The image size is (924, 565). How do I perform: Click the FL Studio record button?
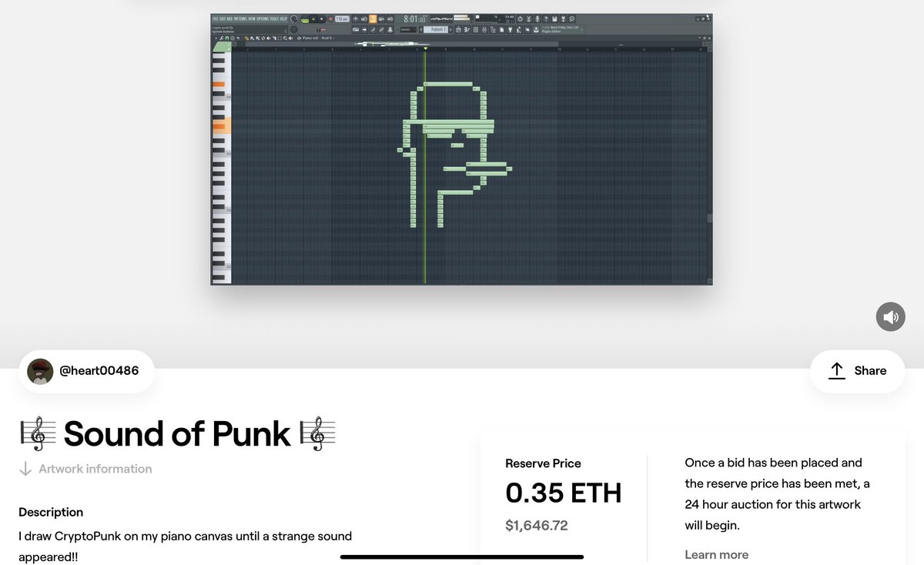[x=330, y=19]
